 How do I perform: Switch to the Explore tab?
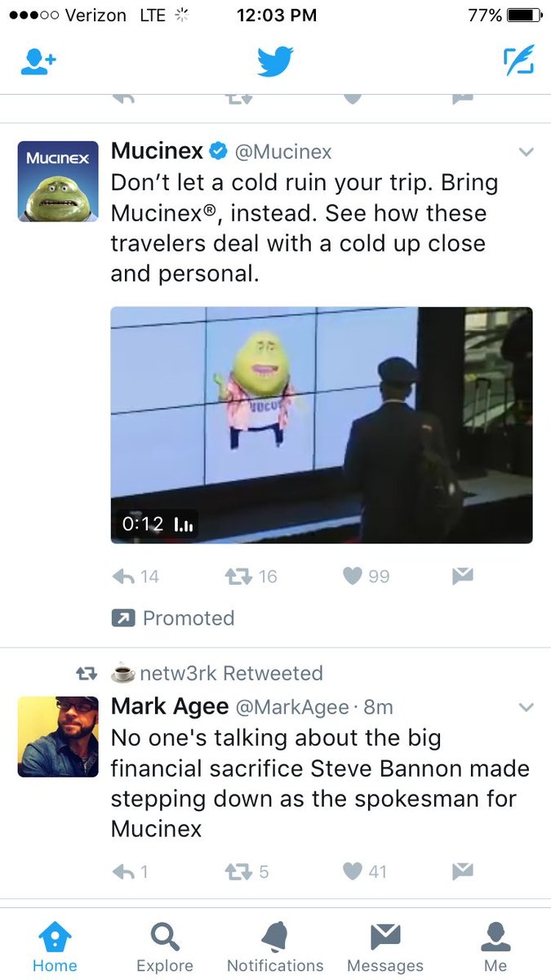pos(165,946)
